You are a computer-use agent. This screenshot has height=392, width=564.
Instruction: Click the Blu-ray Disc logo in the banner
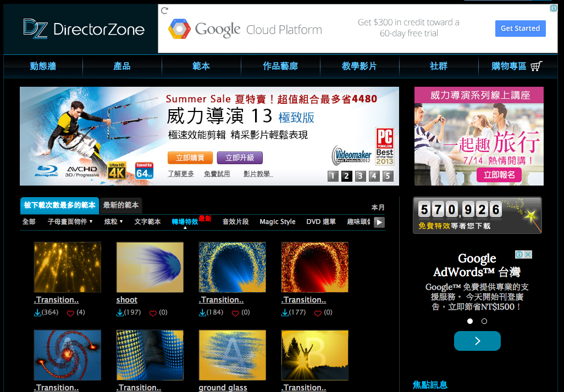(x=47, y=171)
